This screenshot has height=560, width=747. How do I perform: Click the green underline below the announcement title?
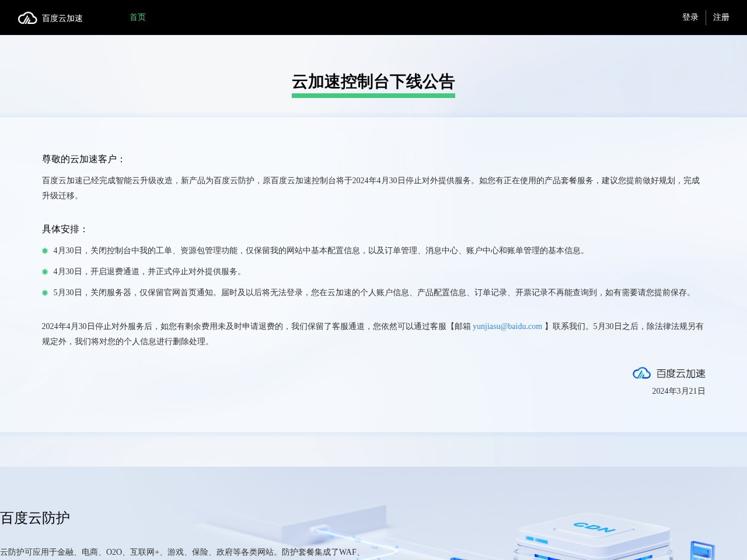point(373,96)
